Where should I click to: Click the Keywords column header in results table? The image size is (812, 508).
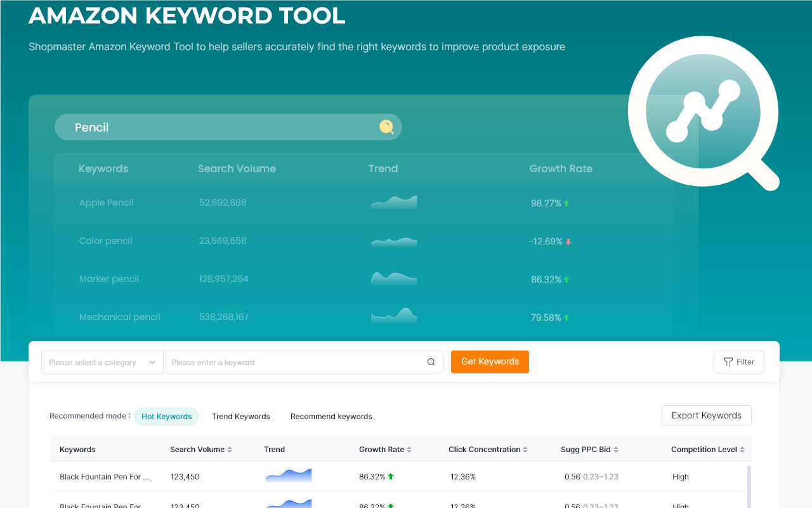coord(77,450)
